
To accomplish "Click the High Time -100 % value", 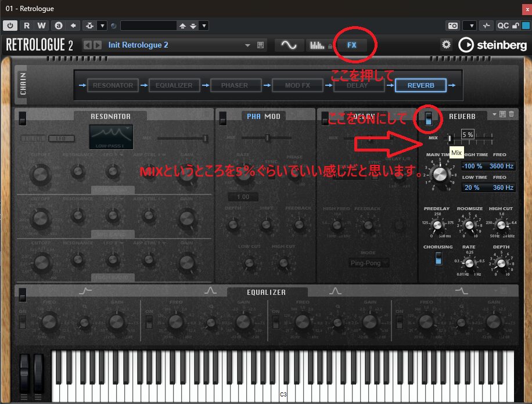I will [x=472, y=166].
